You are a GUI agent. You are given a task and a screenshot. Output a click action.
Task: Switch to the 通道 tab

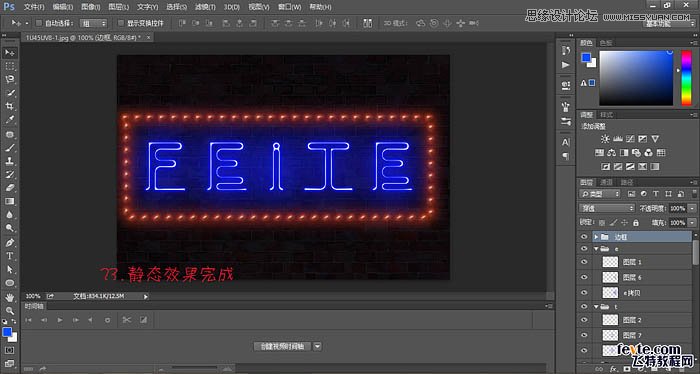click(x=606, y=182)
